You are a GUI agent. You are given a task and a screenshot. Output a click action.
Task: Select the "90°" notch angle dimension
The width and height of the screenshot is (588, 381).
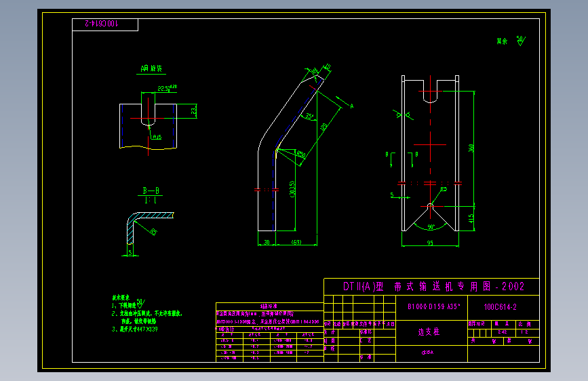(x=431, y=227)
